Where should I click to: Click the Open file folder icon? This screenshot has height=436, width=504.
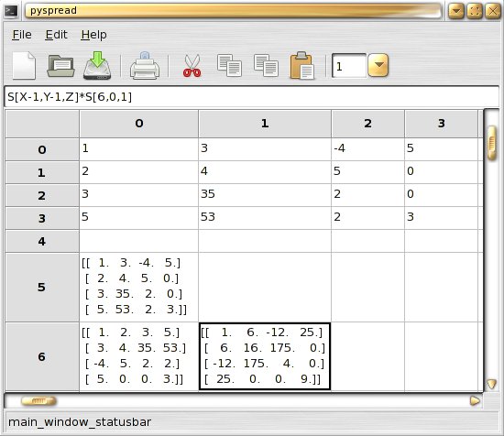pyautogui.click(x=60, y=66)
